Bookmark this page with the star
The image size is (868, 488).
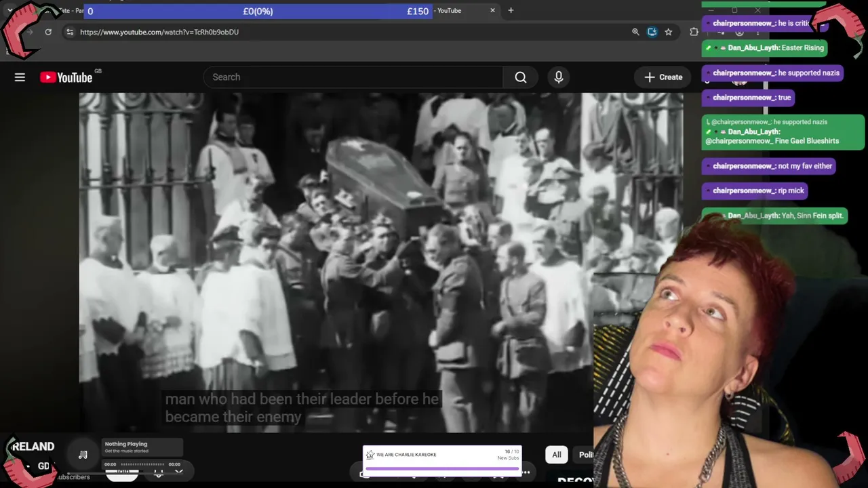[669, 32]
